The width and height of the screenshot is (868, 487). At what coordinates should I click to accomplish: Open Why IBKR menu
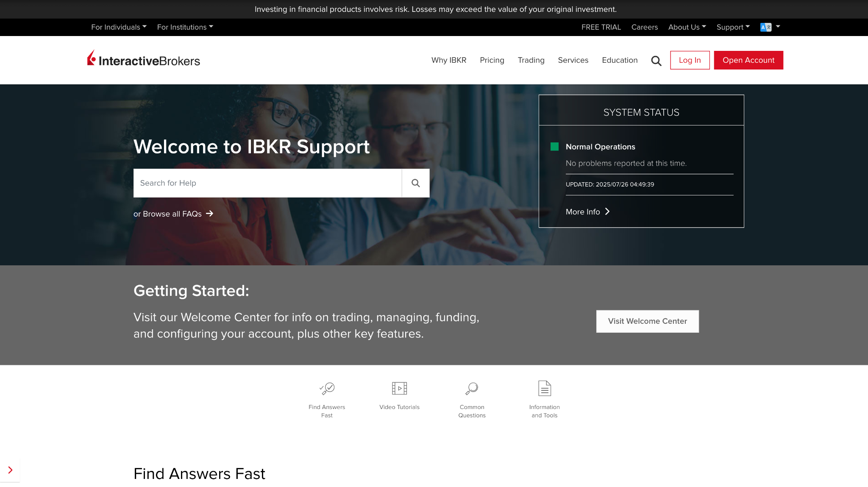pos(449,60)
